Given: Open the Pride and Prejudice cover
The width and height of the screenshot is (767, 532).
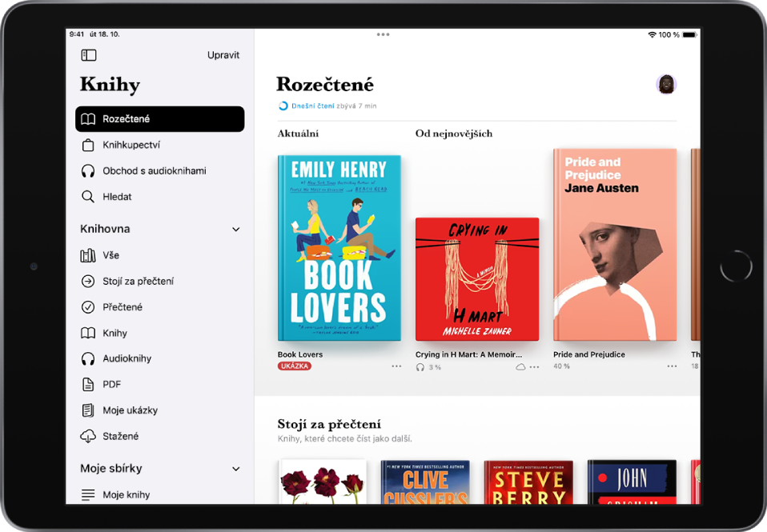Looking at the screenshot, I should (615, 245).
